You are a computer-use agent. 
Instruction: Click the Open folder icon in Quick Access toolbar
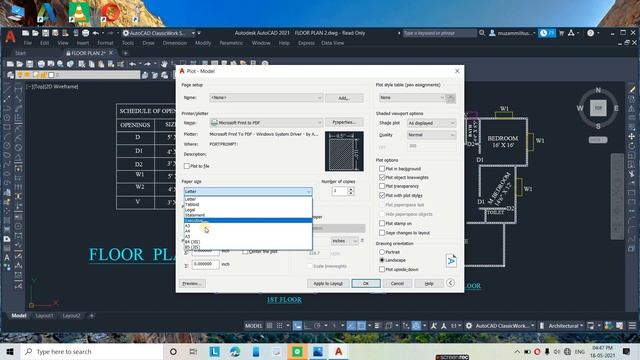[36, 33]
